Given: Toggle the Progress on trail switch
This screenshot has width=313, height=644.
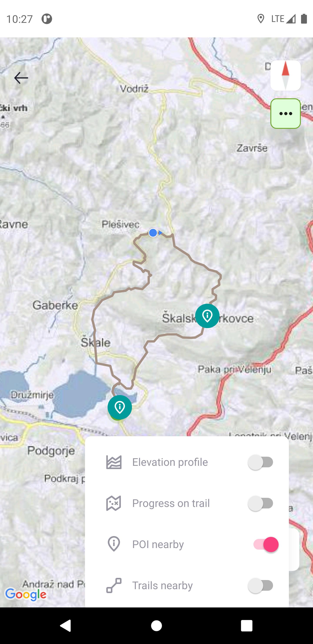Looking at the screenshot, I should (261, 503).
